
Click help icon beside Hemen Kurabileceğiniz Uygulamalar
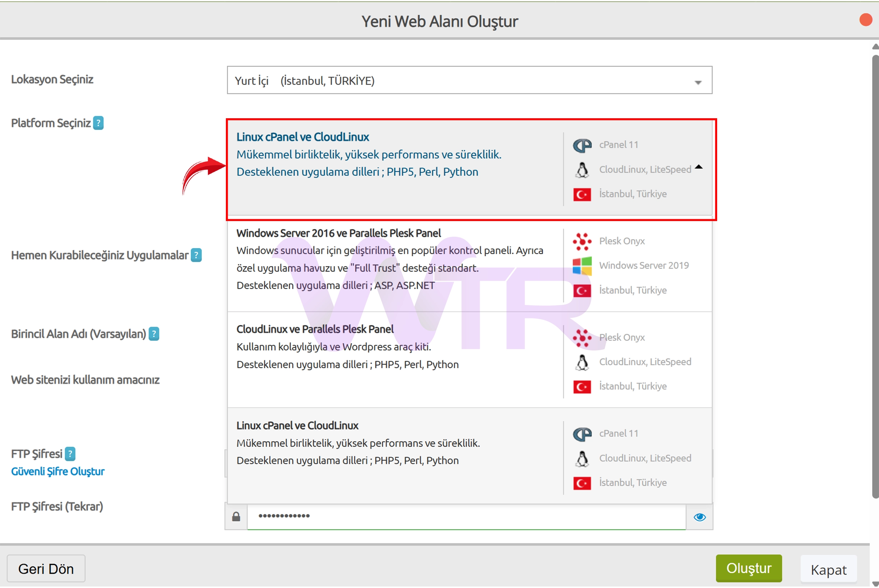point(196,256)
